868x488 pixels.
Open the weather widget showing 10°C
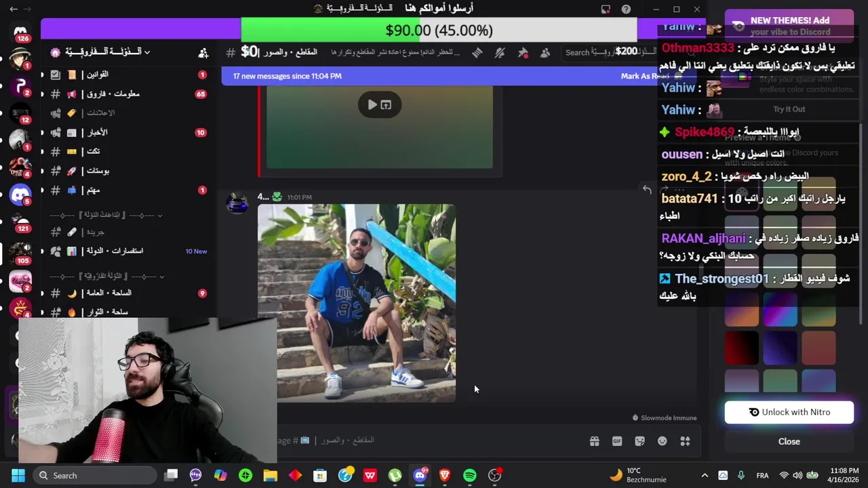pos(637,475)
